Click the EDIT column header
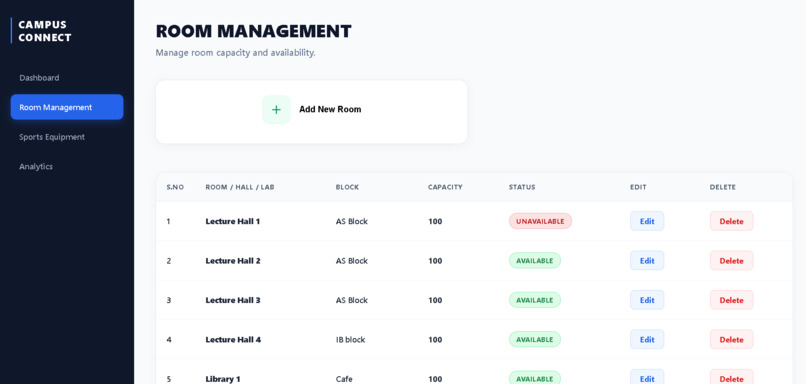The height and width of the screenshot is (384, 806). coord(638,187)
